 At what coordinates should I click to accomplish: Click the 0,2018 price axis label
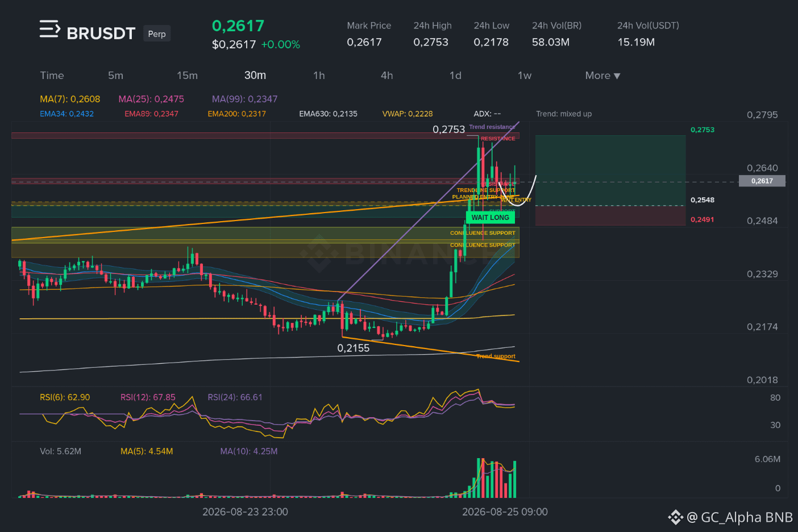tap(762, 380)
